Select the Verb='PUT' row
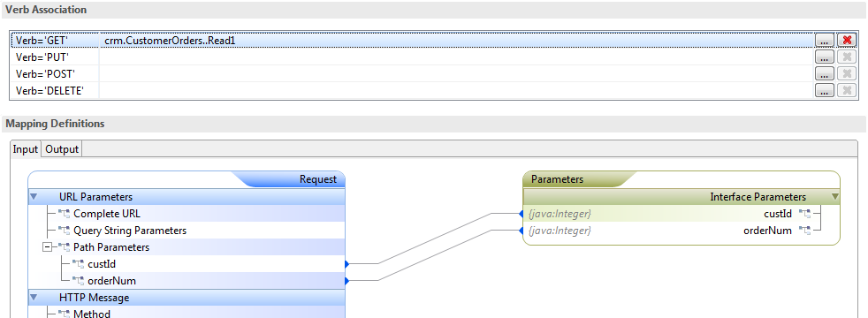 [x=412, y=57]
